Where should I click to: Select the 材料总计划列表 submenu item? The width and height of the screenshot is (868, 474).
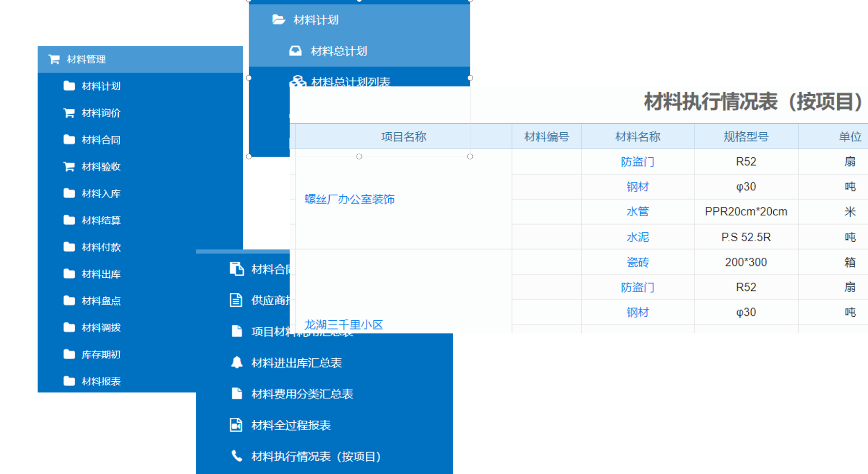click(350, 82)
